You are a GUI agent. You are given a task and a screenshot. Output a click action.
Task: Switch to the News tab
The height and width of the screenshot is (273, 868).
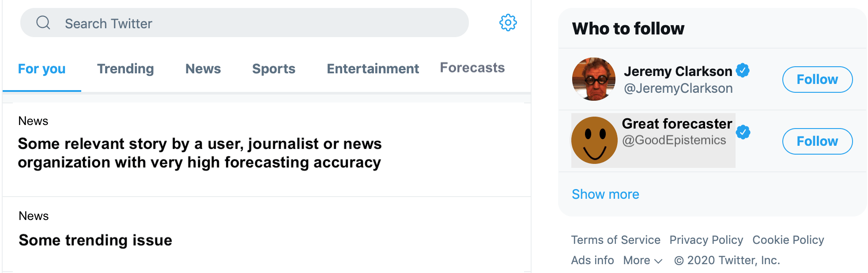(x=203, y=69)
